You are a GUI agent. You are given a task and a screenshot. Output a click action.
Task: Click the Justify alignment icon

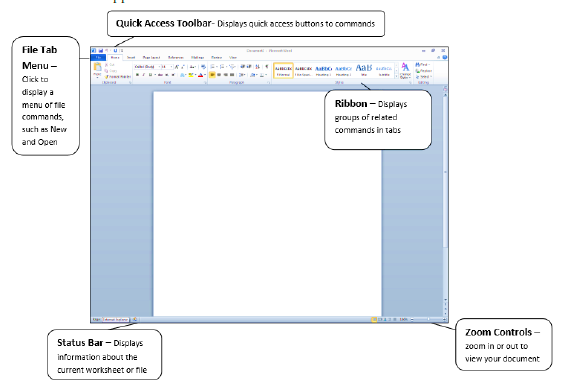(232, 75)
